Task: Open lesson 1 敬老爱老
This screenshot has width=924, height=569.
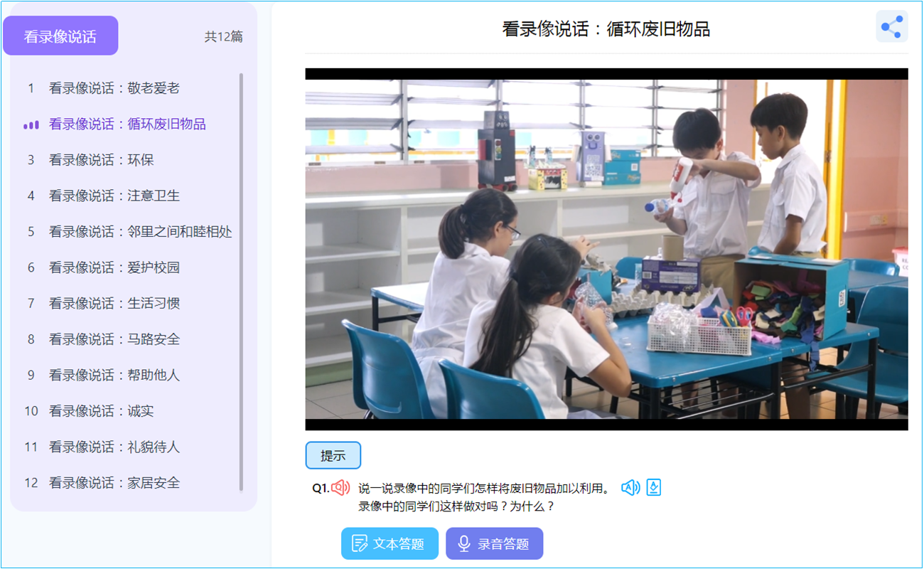Action: [x=114, y=88]
